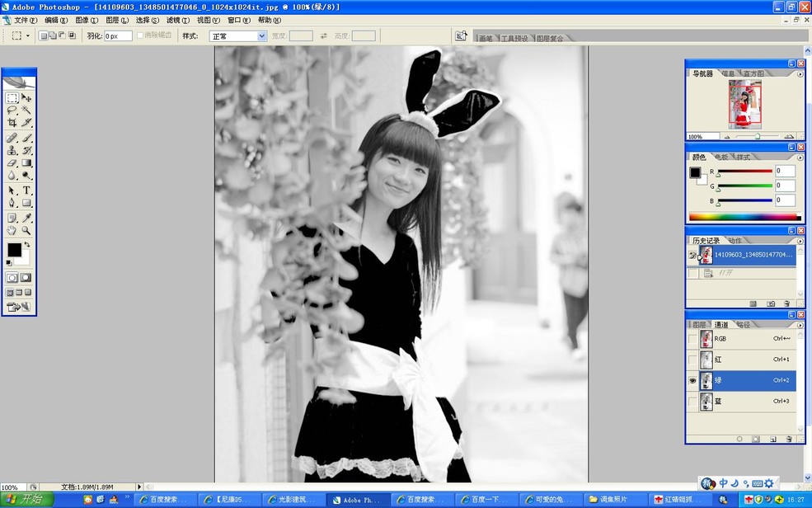Select the Crop tool
The image size is (812, 508).
coord(12,122)
